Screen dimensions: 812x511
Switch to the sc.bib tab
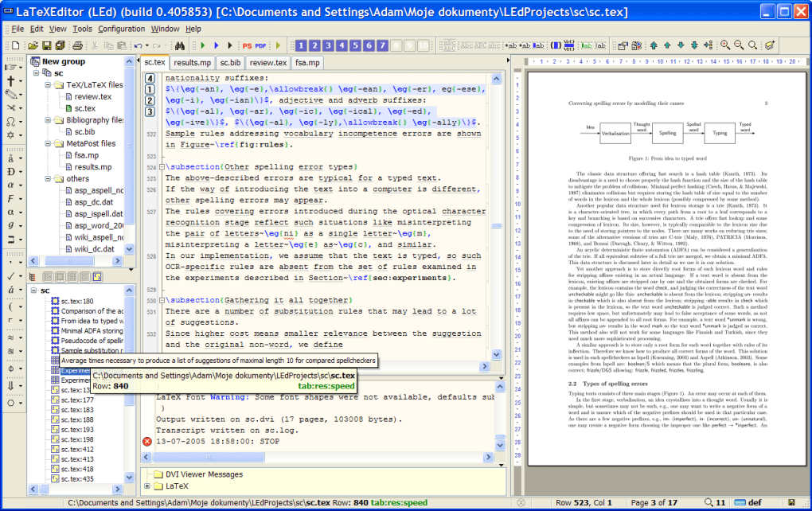230,63
